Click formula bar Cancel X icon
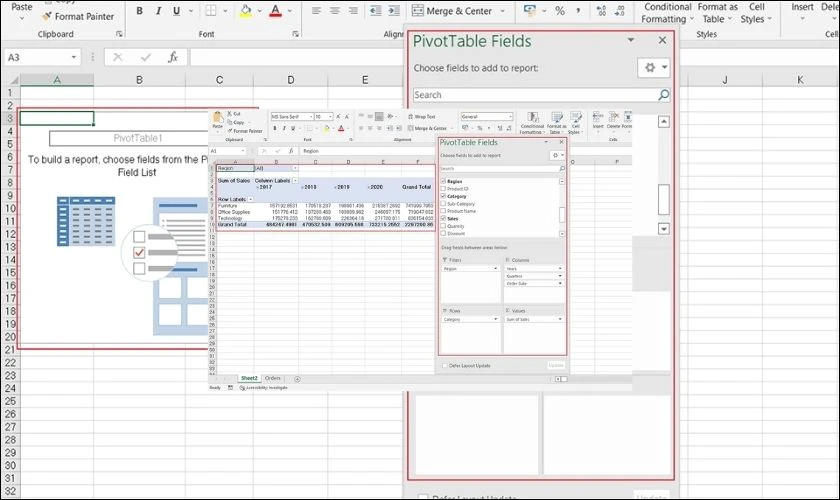This screenshot has width=840, height=500. (x=118, y=57)
